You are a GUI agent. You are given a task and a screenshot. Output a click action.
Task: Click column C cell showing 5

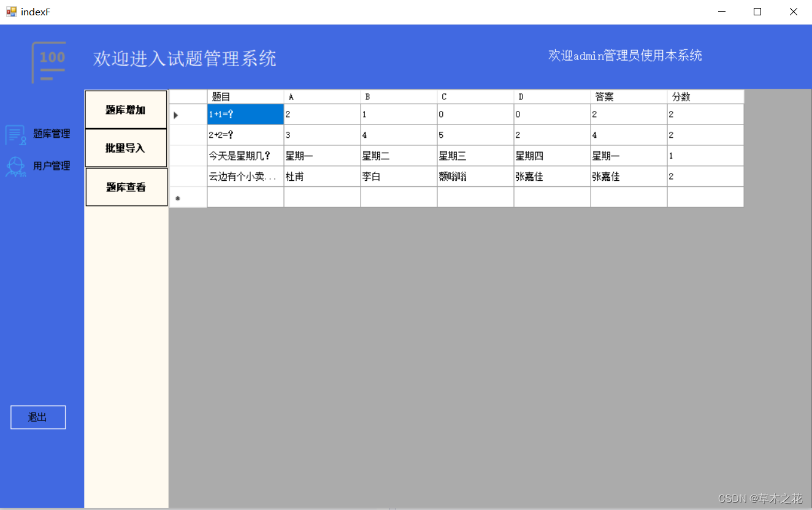[475, 135]
